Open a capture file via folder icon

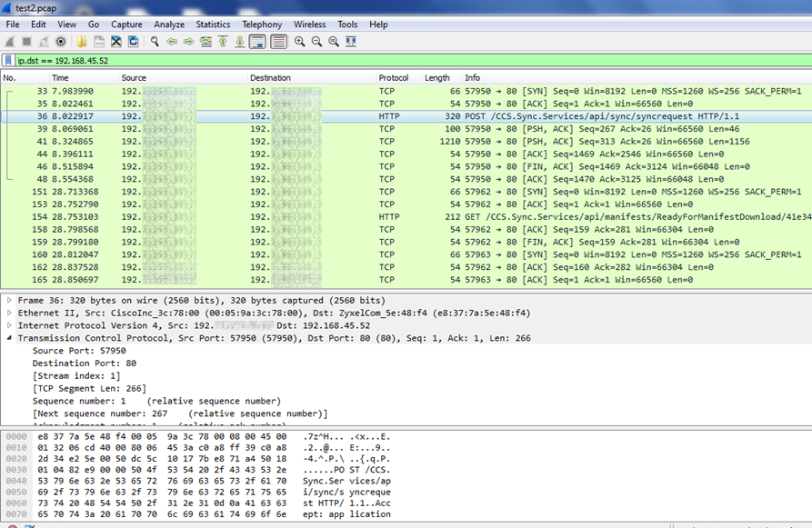[x=82, y=42]
